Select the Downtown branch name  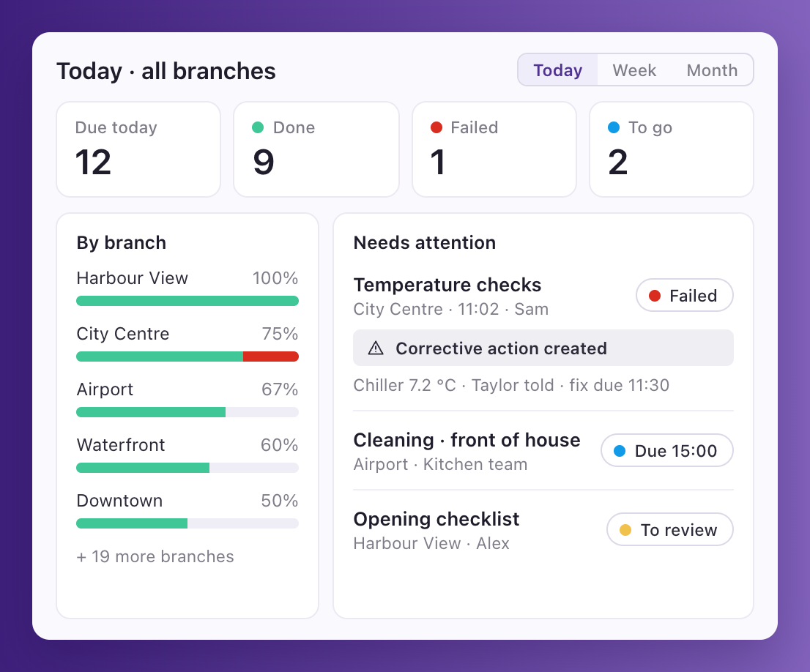pos(120,501)
